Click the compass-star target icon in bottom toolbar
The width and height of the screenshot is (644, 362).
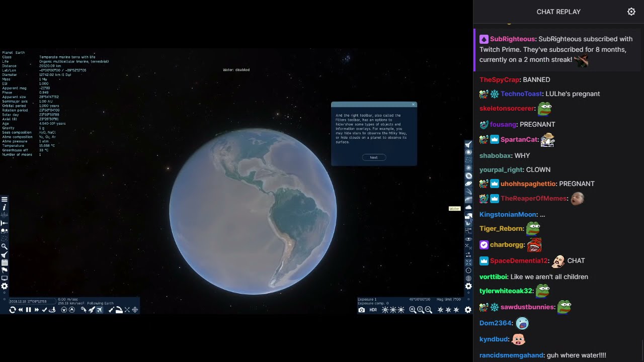(135, 310)
